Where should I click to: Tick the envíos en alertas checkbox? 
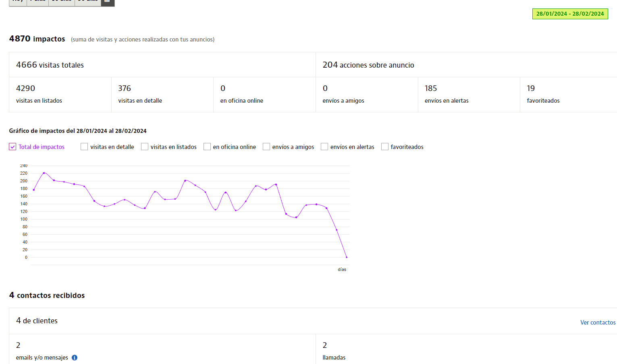[324, 147]
